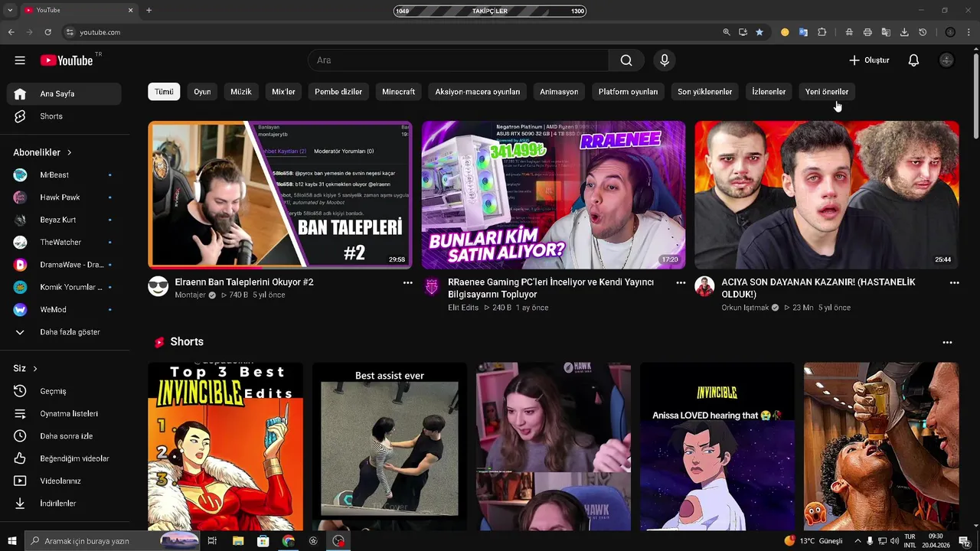Select the Tümü filter chip

coord(164,92)
